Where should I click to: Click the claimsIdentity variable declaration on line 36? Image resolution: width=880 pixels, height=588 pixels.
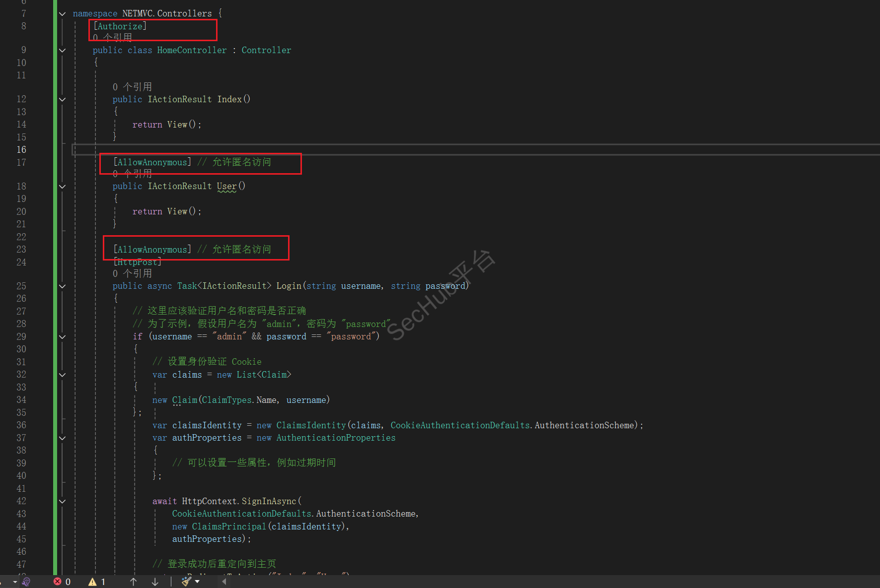[207, 425]
